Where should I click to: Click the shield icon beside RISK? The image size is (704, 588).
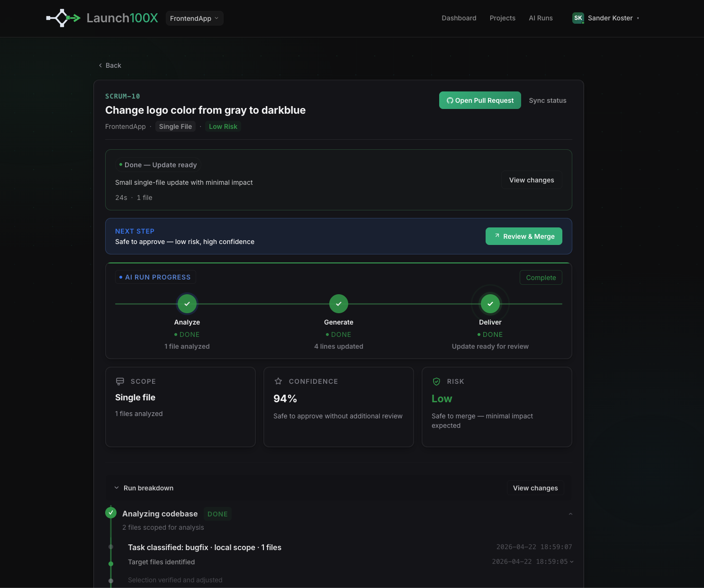click(x=436, y=381)
